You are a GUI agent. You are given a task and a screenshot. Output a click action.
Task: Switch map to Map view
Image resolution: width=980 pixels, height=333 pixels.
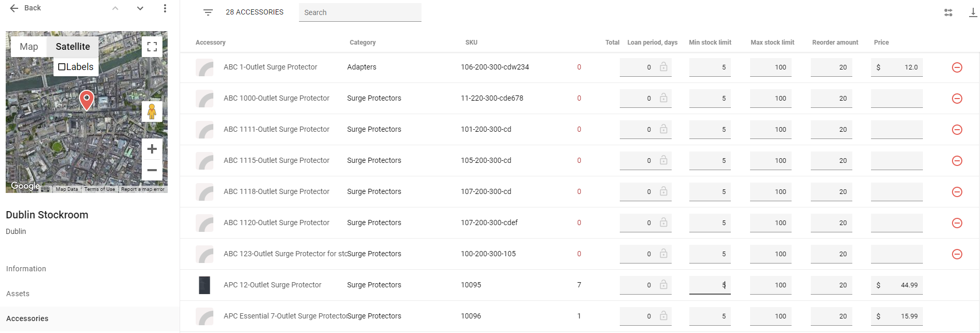click(29, 47)
